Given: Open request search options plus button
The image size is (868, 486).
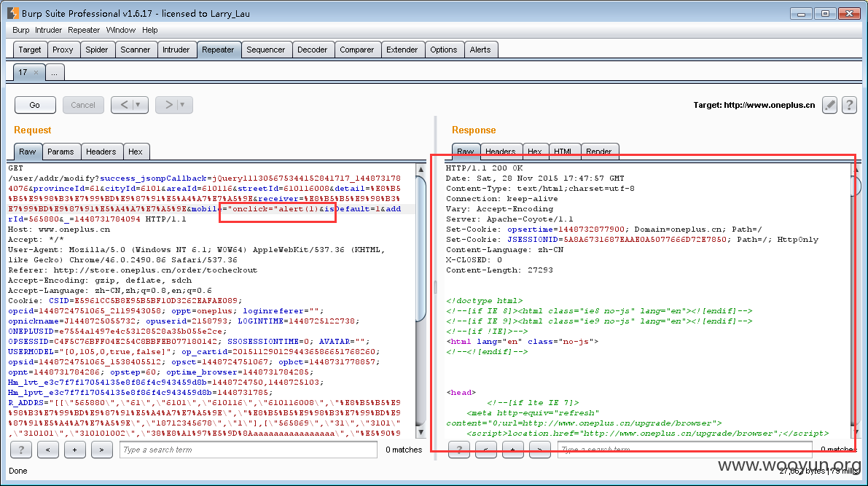Looking at the screenshot, I should click(x=74, y=450).
